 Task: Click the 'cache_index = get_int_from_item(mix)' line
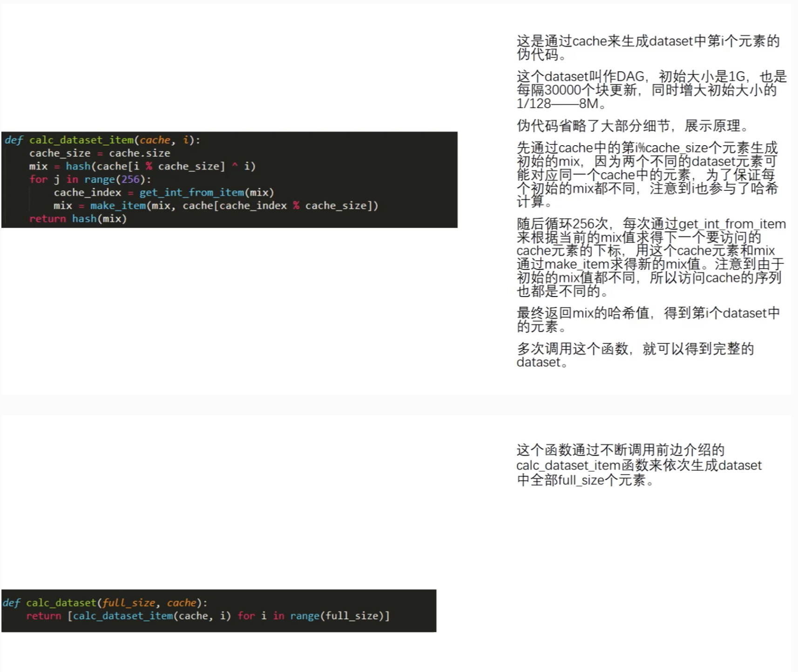pos(164,192)
